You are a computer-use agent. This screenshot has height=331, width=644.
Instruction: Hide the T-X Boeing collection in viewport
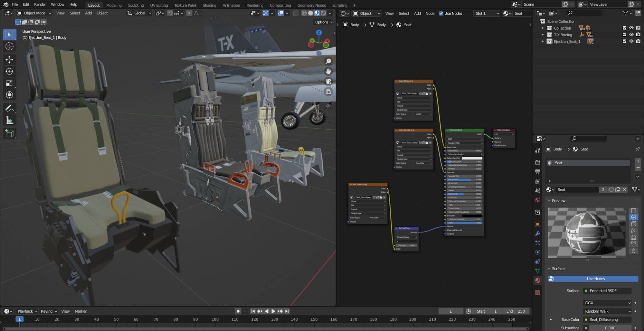click(631, 35)
